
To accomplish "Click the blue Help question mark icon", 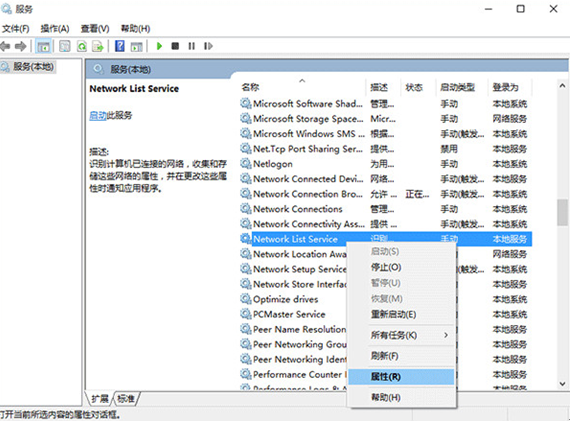I will [x=120, y=46].
